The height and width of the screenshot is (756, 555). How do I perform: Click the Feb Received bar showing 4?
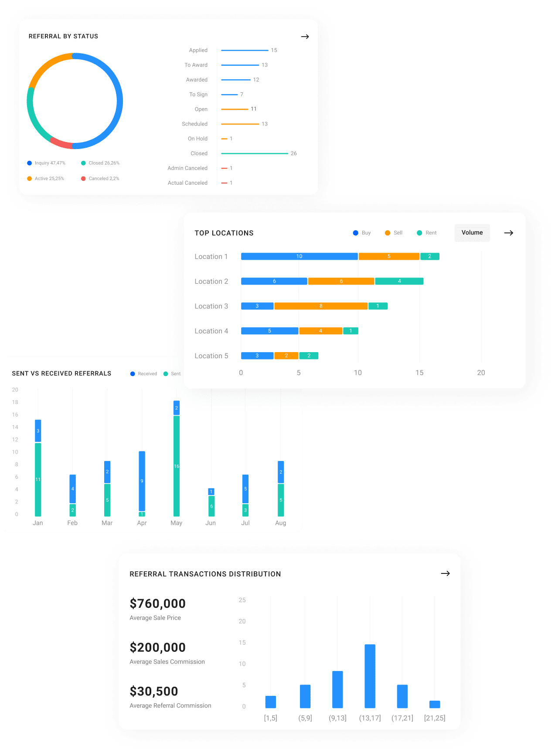pyautogui.click(x=73, y=489)
